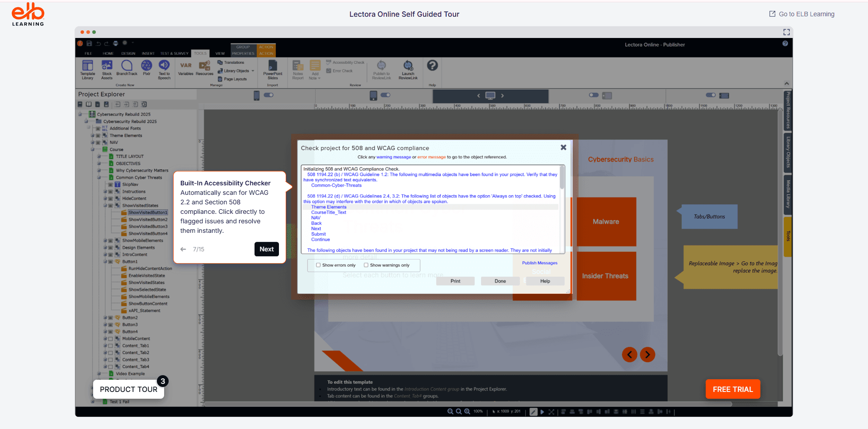Open the Text to Speech tool
The image size is (868, 429).
pos(164,70)
